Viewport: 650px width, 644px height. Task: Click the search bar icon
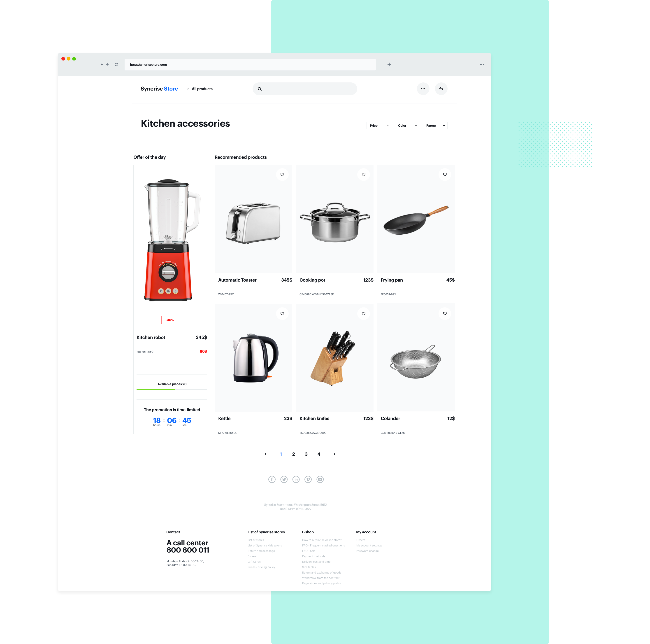(260, 89)
